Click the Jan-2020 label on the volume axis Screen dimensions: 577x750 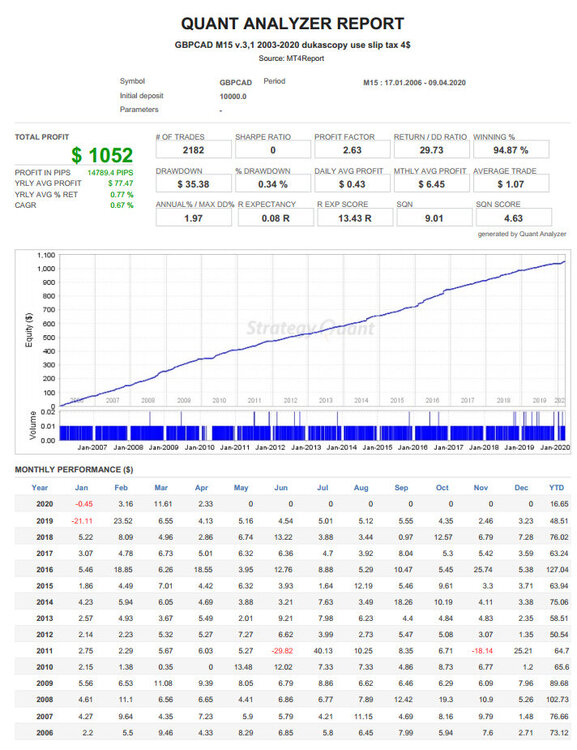tap(555, 447)
